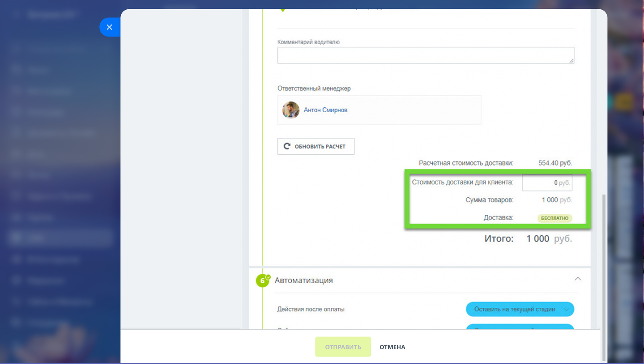Screen dimensions: 644x364
Task: Click the step 6 Автоматизация green icon
Action: (x=263, y=281)
